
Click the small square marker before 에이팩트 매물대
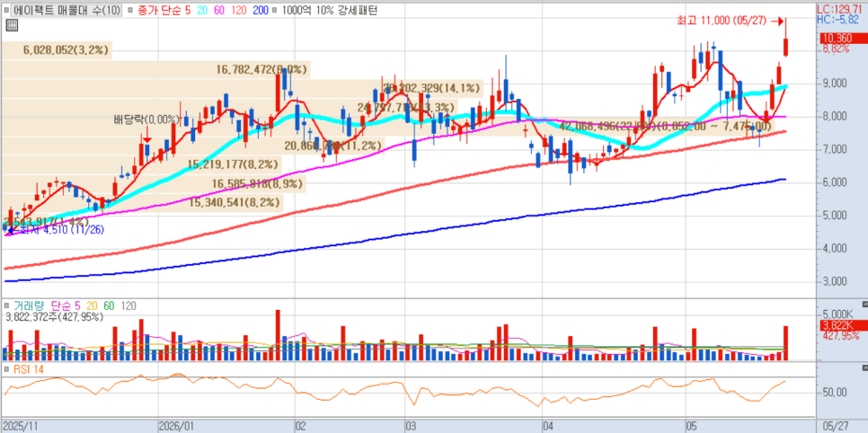6,10
